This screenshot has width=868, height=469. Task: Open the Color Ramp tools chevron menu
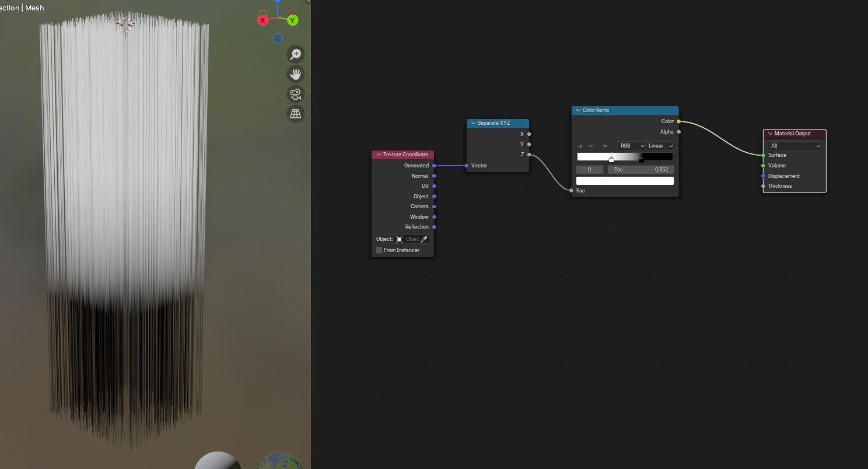[x=605, y=146]
